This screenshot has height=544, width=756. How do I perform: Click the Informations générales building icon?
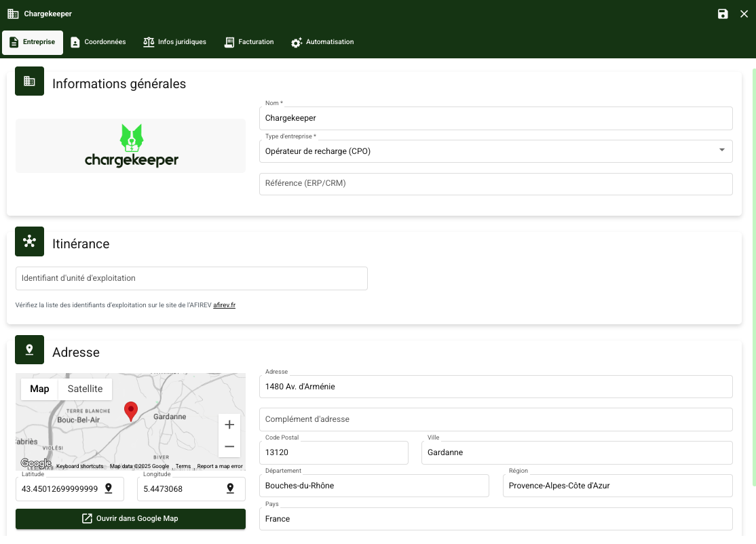pos(29,81)
